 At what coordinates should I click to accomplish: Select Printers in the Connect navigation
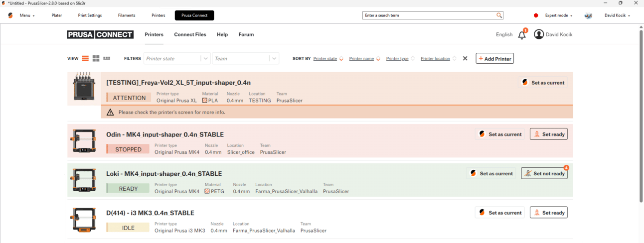(x=154, y=34)
